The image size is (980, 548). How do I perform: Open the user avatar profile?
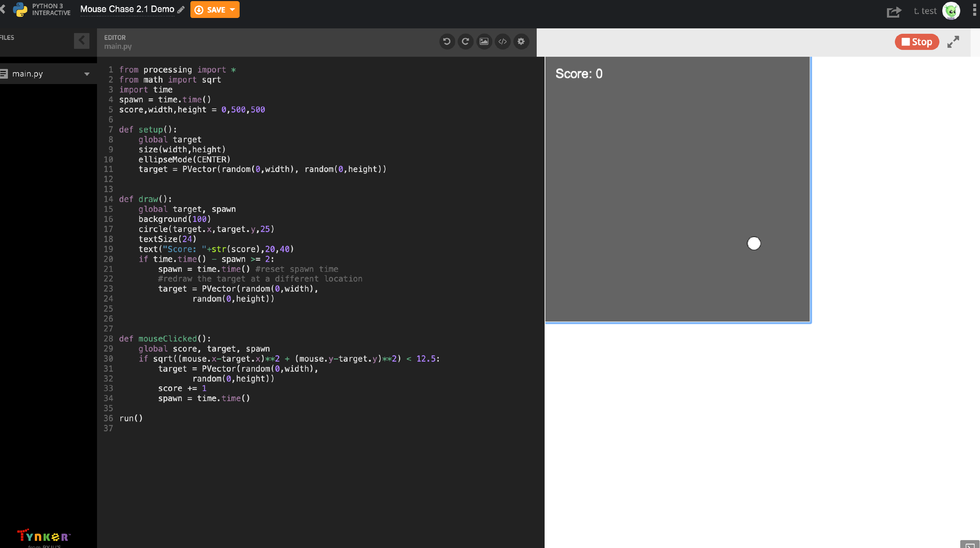(x=951, y=11)
